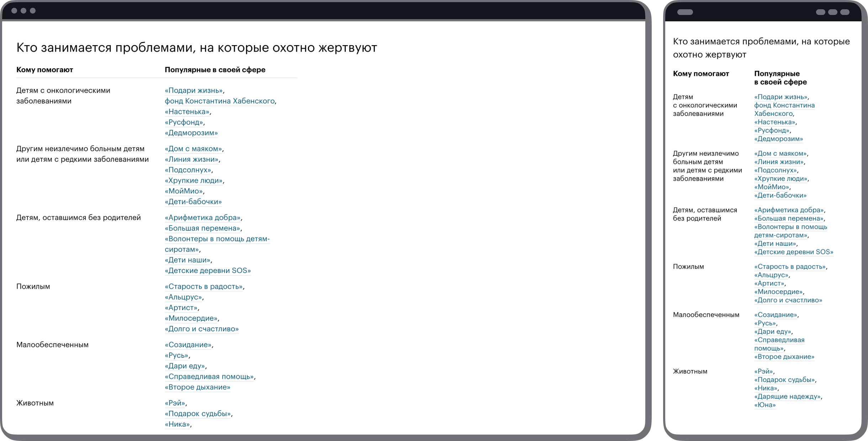Open «Подсолнух» link in mobile window
The width and height of the screenshot is (868, 441).
tap(776, 171)
